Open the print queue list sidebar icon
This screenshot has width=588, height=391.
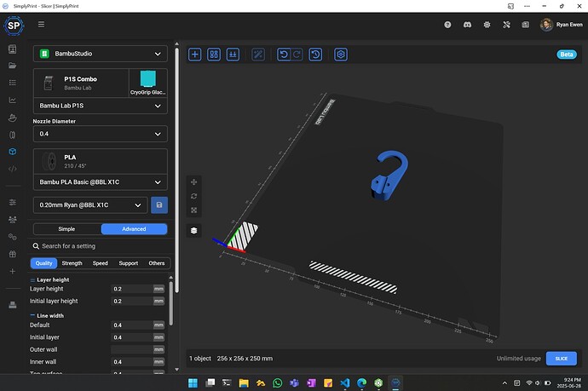click(x=13, y=83)
